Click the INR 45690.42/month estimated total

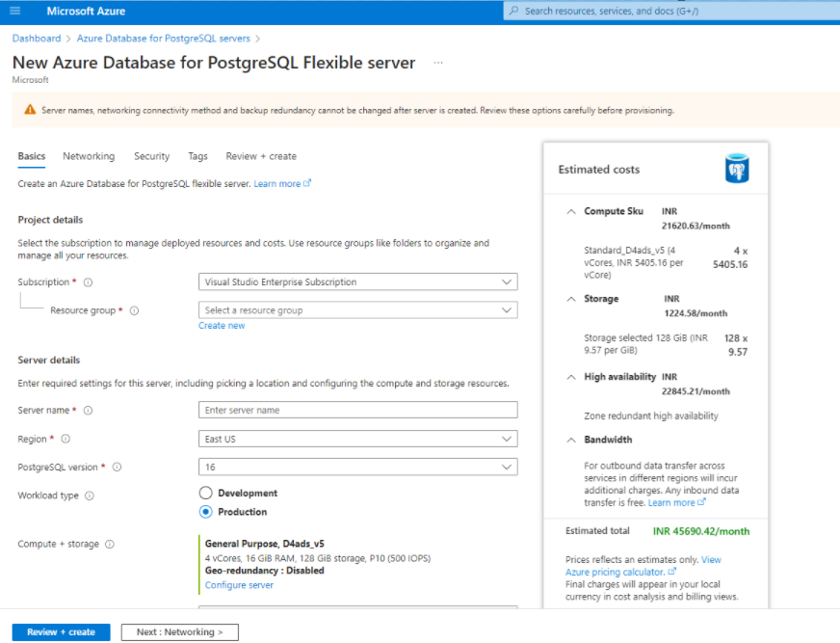pyautogui.click(x=700, y=531)
